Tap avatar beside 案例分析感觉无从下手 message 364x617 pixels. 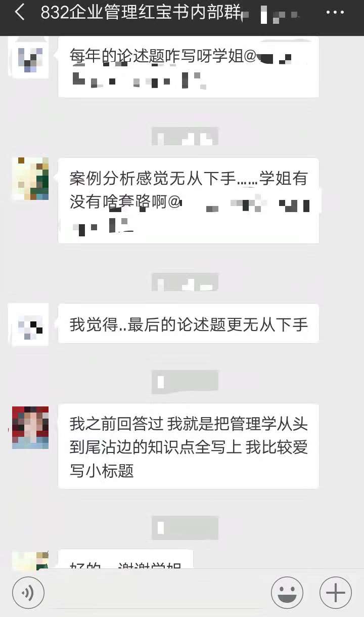[30, 179]
